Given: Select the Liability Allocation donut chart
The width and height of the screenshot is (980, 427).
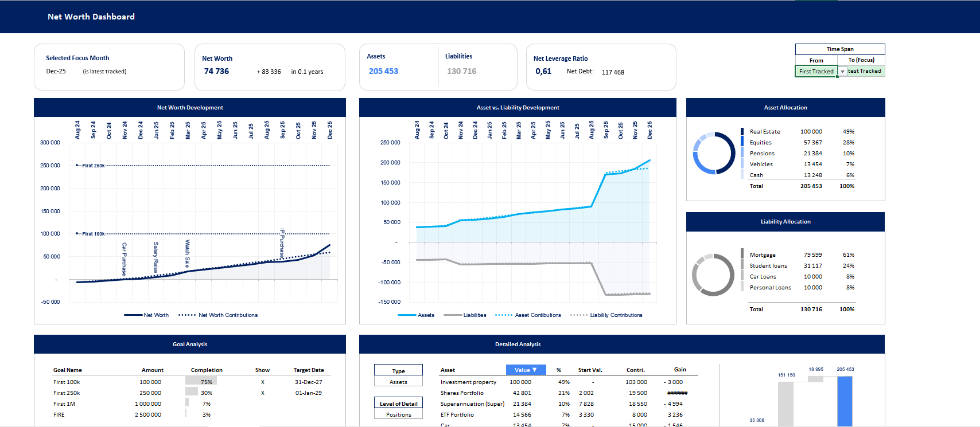Looking at the screenshot, I should click(x=713, y=275).
